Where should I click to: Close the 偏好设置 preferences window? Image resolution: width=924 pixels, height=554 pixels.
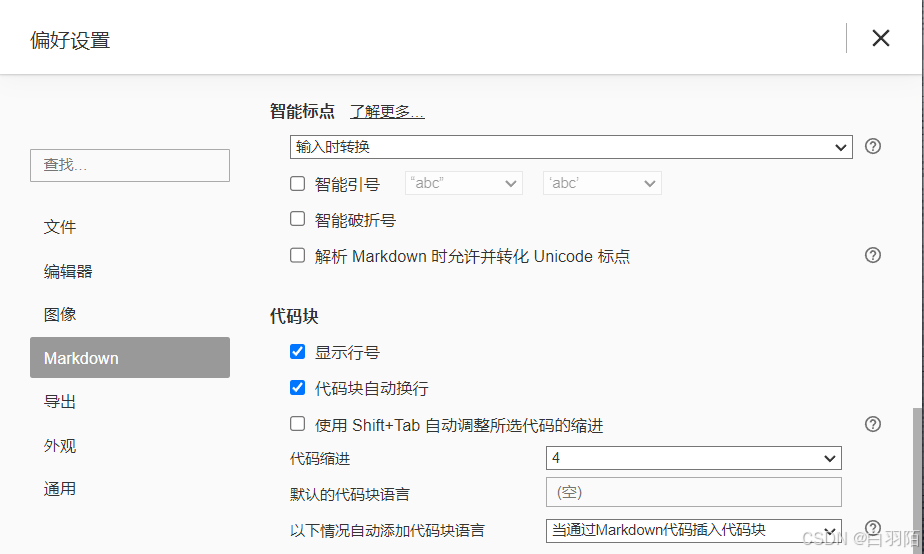(880, 38)
